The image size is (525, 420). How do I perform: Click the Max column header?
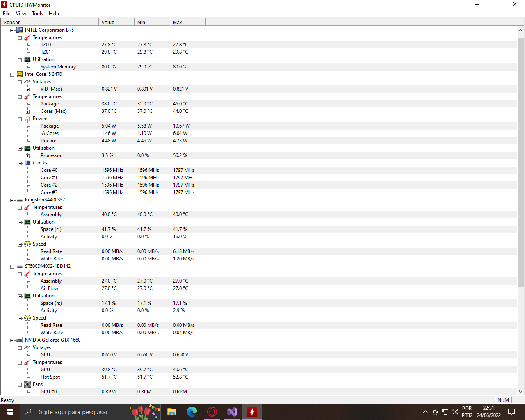pos(188,22)
